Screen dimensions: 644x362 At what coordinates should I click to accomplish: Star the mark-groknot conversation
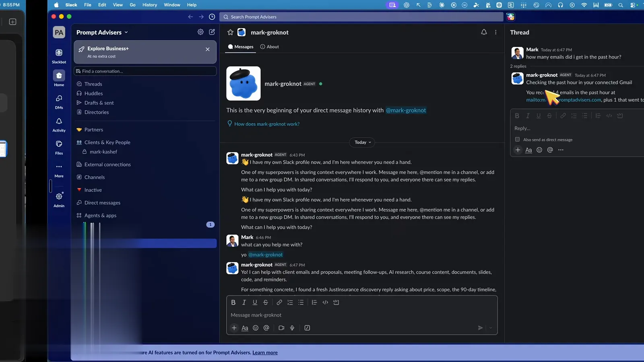[230, 32]
